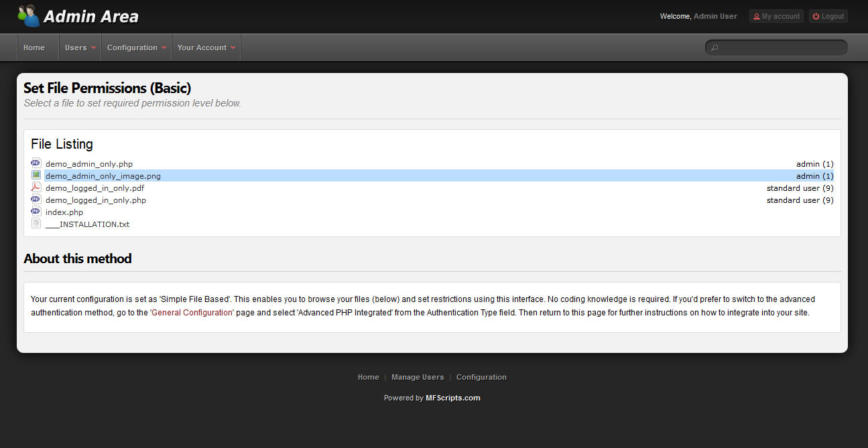Click standard user (9) for demo_logged_in_only.php
The height and width of the screenshot is (448, 868).
click(800, 200)
